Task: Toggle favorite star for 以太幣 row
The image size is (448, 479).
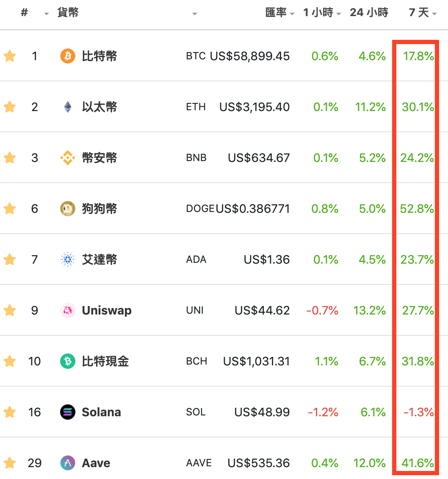Action: 10,107
